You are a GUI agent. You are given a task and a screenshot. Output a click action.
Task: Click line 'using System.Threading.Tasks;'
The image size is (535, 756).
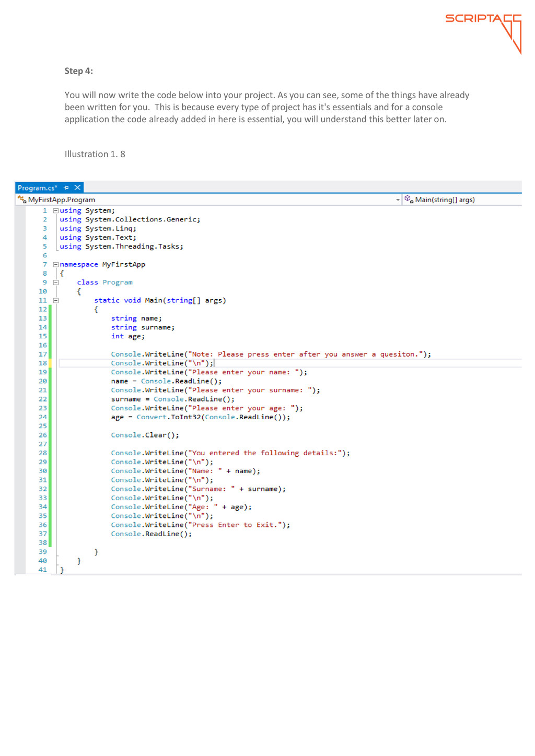pyautogui.click(x=121, y=246)
